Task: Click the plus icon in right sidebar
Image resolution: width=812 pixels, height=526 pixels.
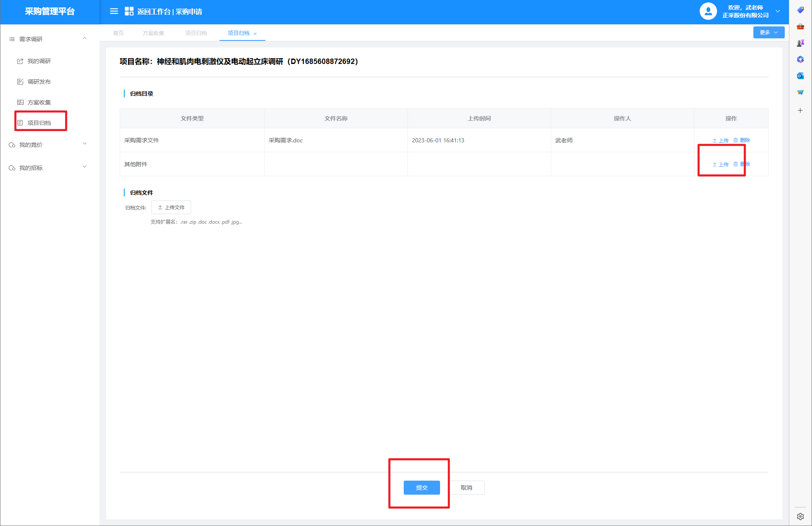Action: click(x=800, y=111)
